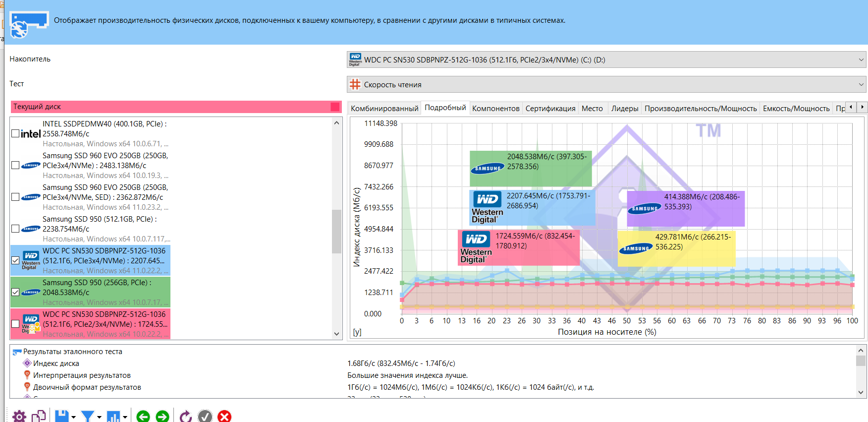Click the pink WD 1724.559Мб/с legend box

tap(519, 248)
